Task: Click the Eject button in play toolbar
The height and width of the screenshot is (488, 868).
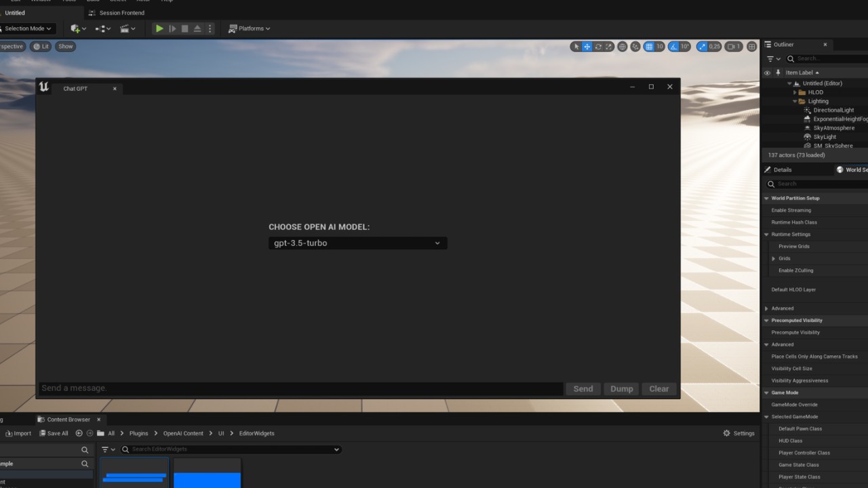Action: [x=197, y=28]
